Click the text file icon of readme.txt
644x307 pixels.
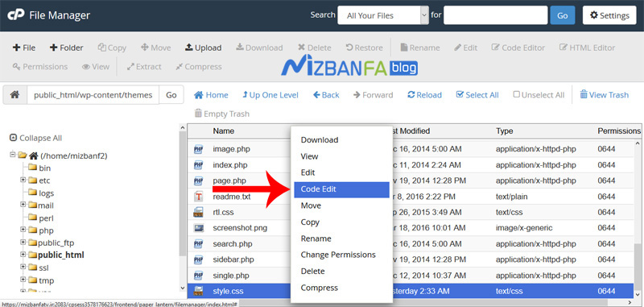pyautogui.click(x=198, y=197)
